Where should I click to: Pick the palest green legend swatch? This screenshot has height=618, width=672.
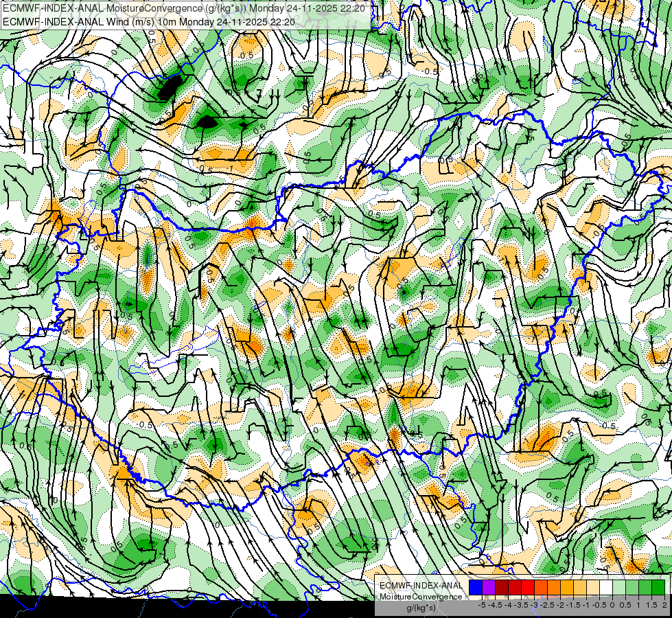point(619,587)
